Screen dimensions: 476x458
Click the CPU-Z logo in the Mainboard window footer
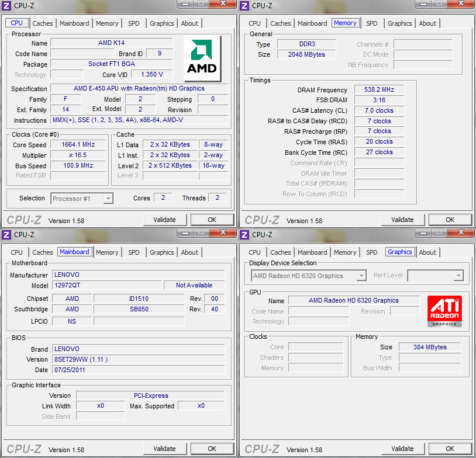(23, 449)
